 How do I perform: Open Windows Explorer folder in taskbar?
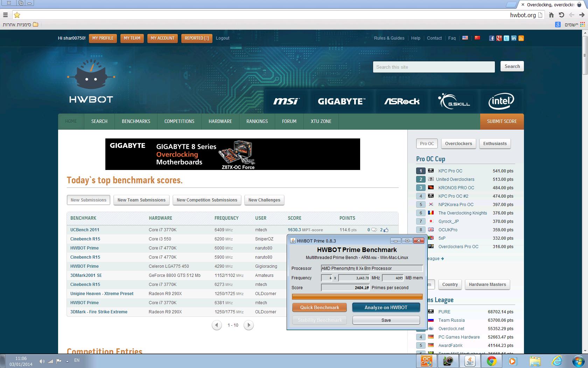click(x=535, y=361)
